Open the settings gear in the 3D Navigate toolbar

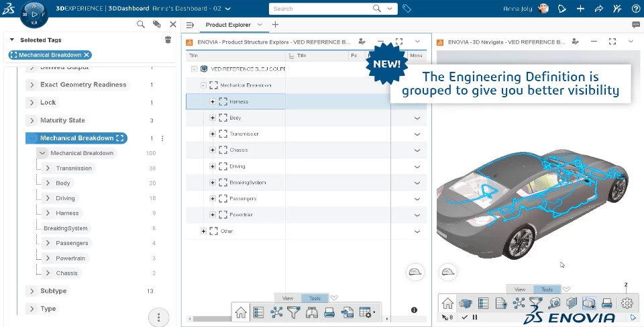click(x=627, y=303)
